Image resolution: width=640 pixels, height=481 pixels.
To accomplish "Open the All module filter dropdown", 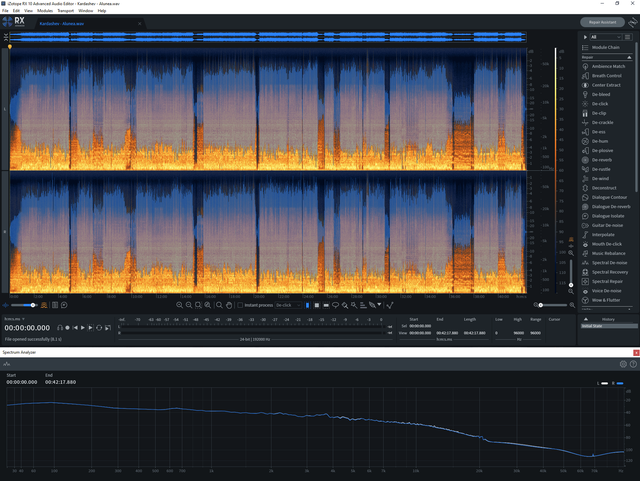I will (x=606, y=37).
